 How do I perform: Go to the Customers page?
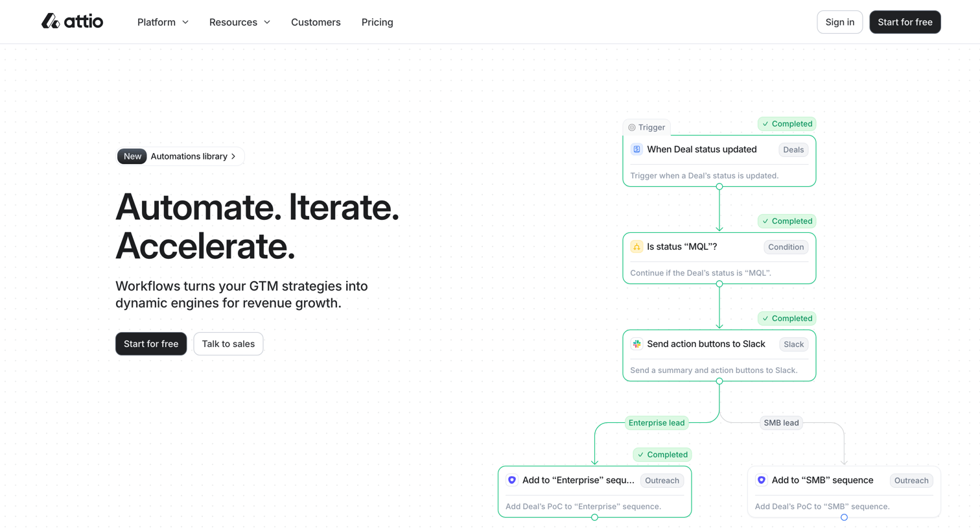[316, 22]
